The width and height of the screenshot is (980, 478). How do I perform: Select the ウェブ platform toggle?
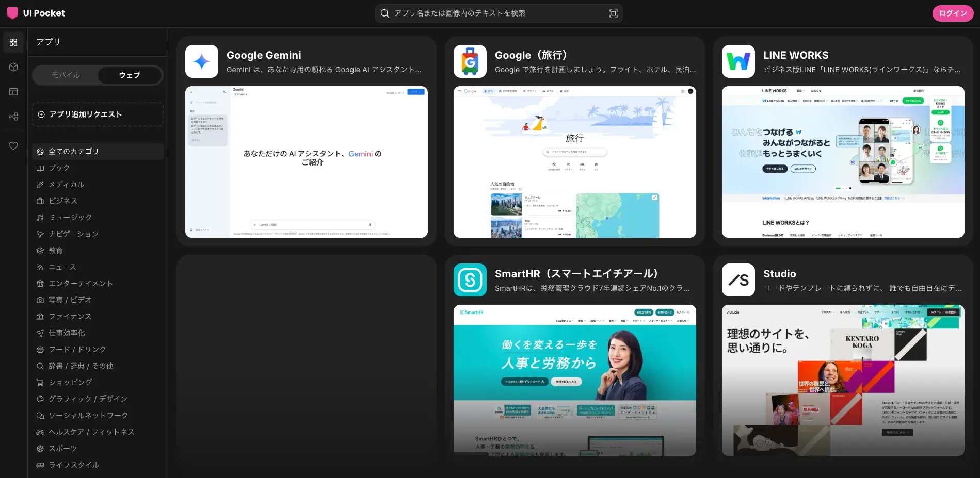point(130,75)
